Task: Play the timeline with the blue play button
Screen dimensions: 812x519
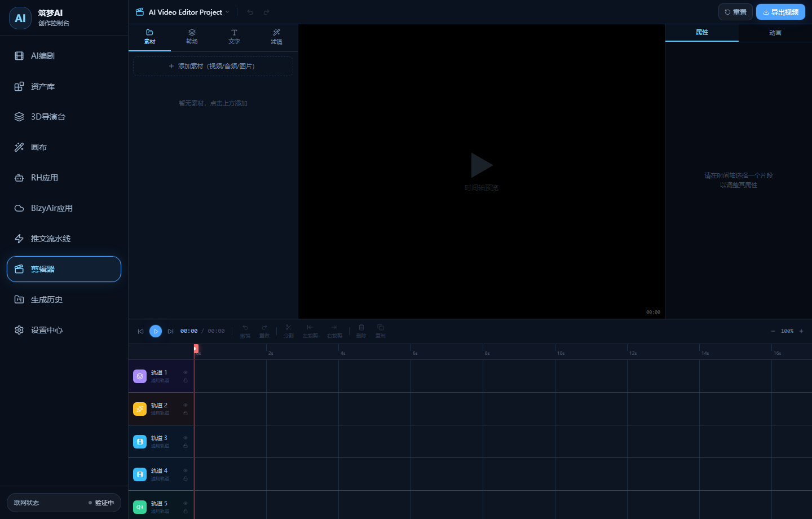Action: [156, 331]
